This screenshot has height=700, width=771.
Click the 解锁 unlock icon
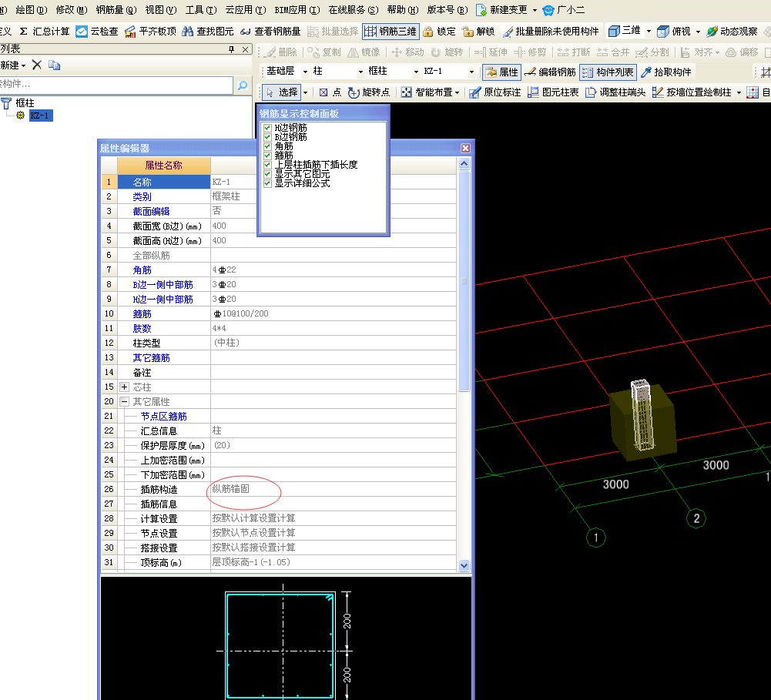pos(468,32)
